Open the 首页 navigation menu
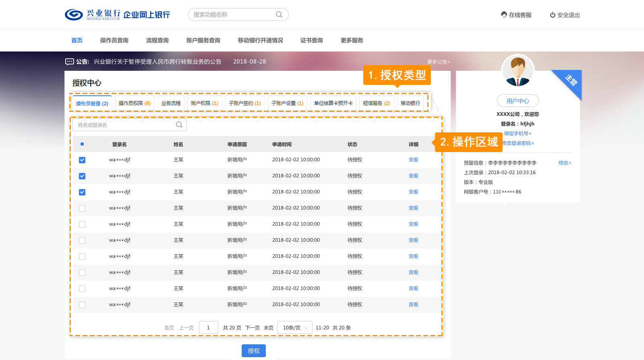 click(77, 40)
